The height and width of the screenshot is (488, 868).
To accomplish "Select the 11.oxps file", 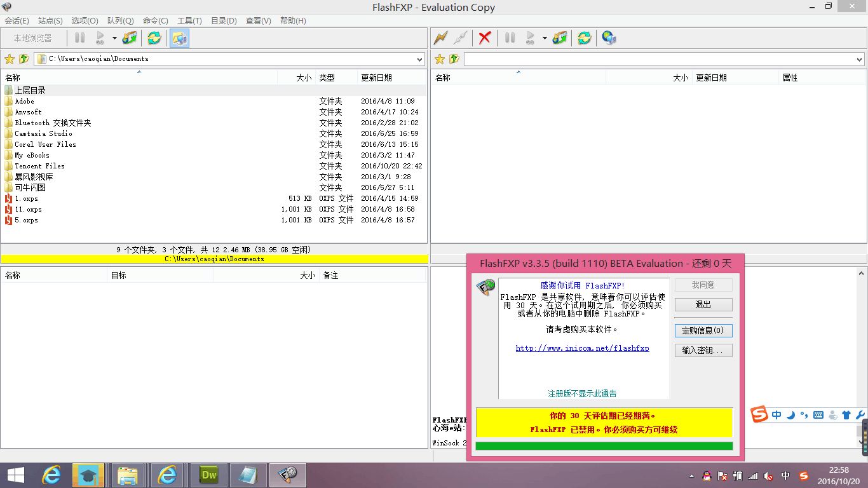I will click(28, 209).
